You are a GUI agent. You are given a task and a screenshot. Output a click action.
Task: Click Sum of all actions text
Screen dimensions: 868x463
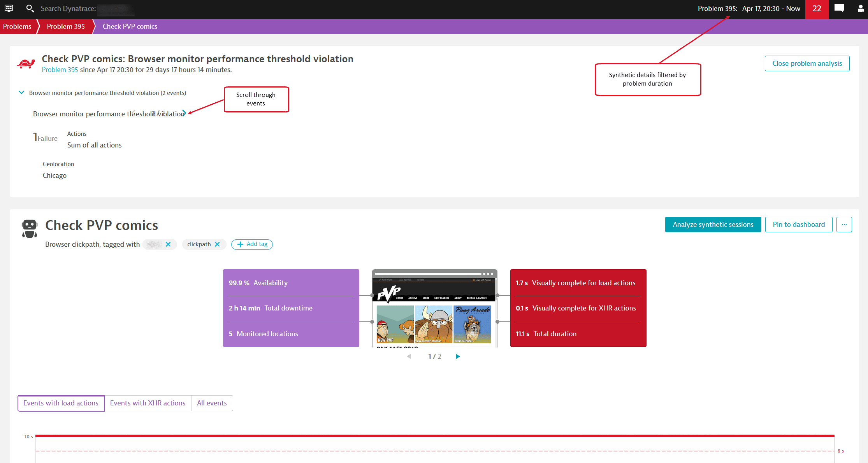(x=95, y=145)
